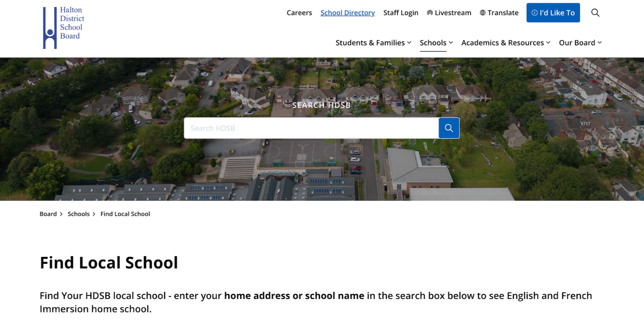The height and width of the screenshot is (325, 644).
Task: Click the Translate globe icon
Action: pyautogui.click(x=483, y=13)
